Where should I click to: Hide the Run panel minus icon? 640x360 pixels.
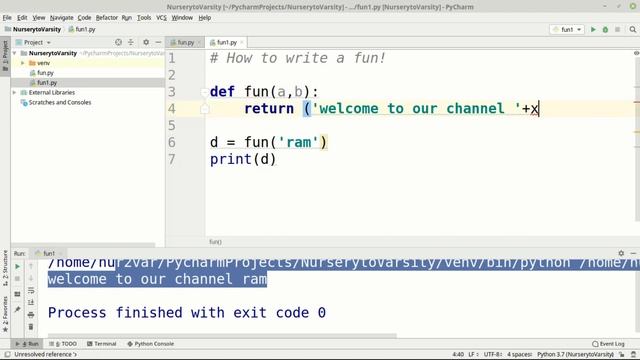pos(633,253)
